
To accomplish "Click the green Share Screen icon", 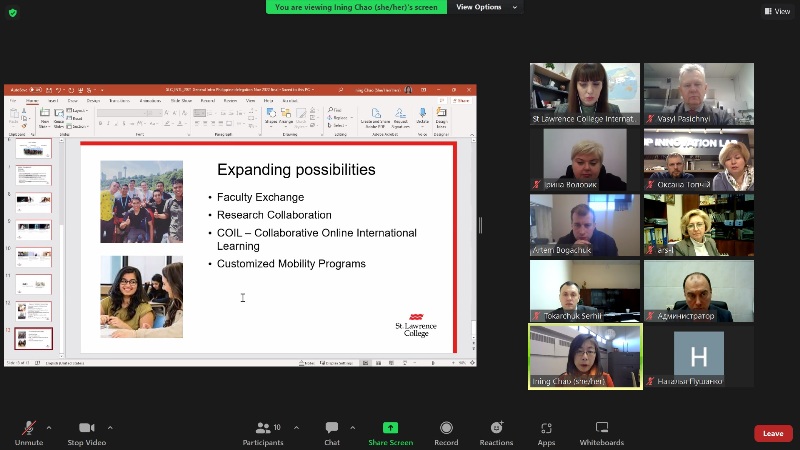I will point(390,428).
